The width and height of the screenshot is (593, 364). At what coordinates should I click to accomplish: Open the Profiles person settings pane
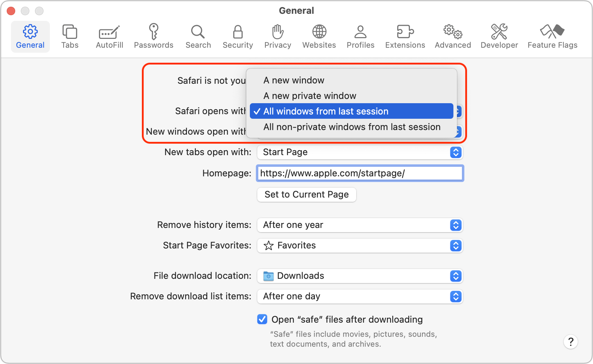pyautogui.click(x=360, y=37)
